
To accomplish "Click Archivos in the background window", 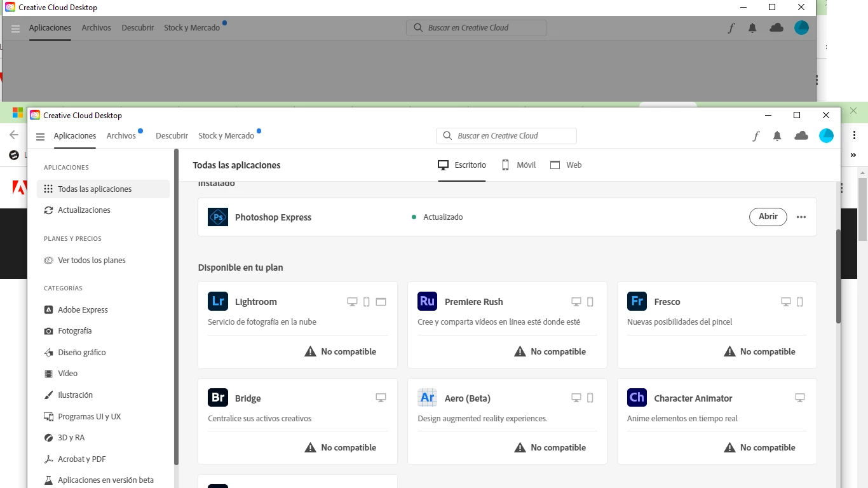I will pos(97,28).
